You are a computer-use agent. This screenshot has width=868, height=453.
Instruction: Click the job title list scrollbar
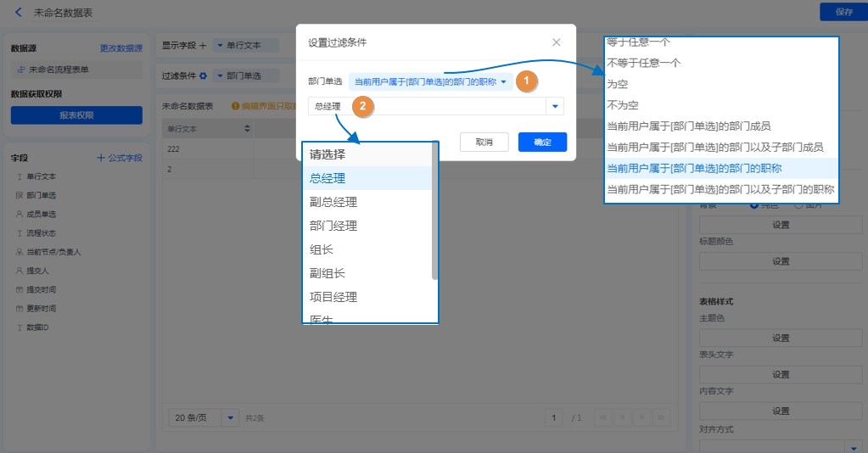435,212
